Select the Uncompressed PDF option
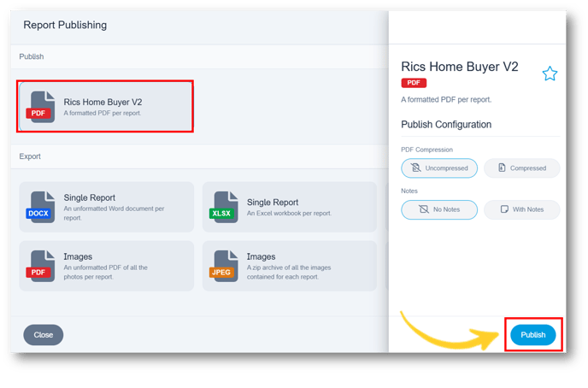Image resolution: width=588 pixels, height=388 pixels. 439,168
